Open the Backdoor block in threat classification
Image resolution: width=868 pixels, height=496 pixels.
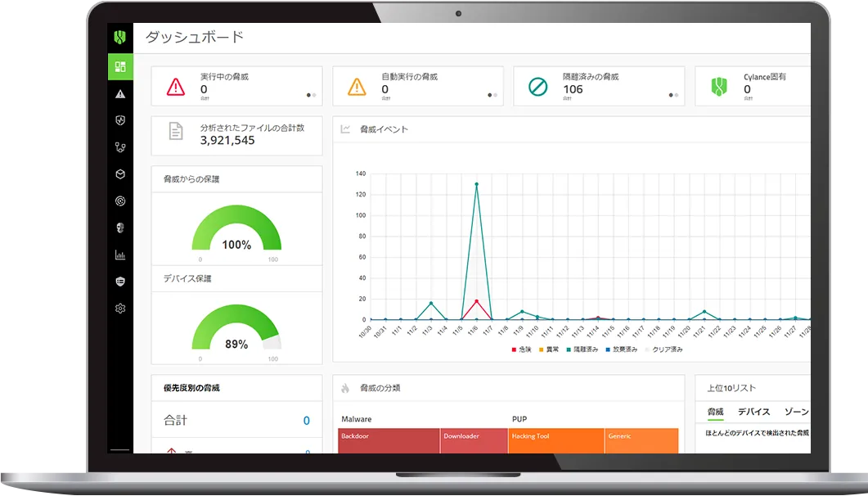(389, 440)
